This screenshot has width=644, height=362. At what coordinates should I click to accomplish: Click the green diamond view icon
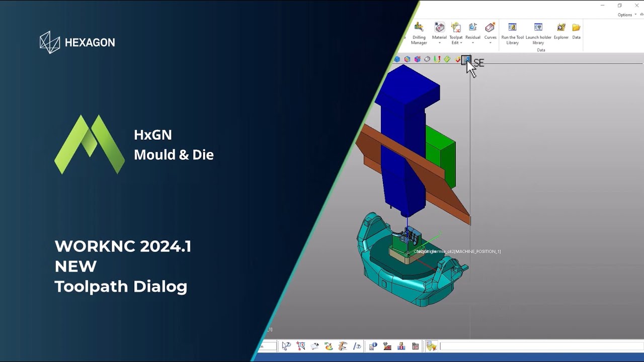coord(447,59)
